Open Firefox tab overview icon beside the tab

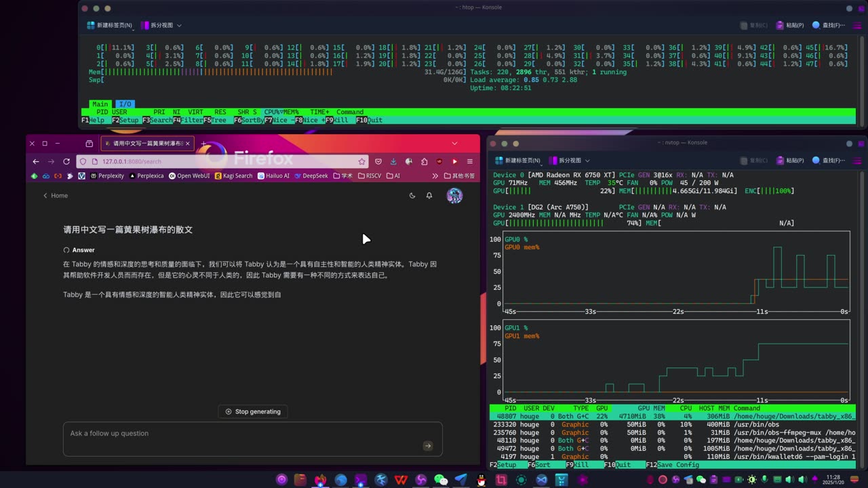tap(89, 144)
